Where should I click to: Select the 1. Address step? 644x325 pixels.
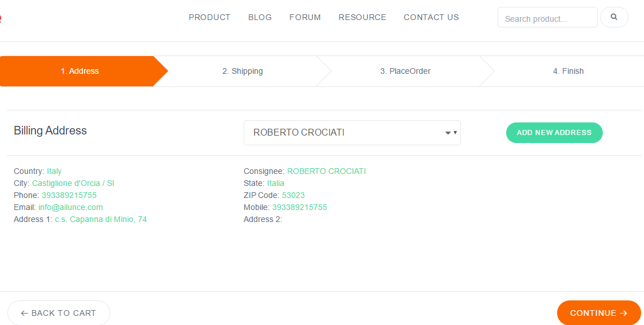tap(80, 72)
